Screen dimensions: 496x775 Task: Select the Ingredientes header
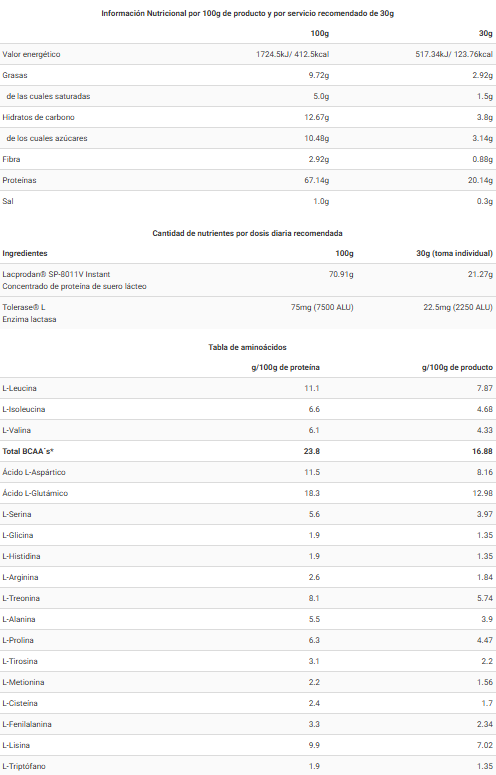(25, 254)
